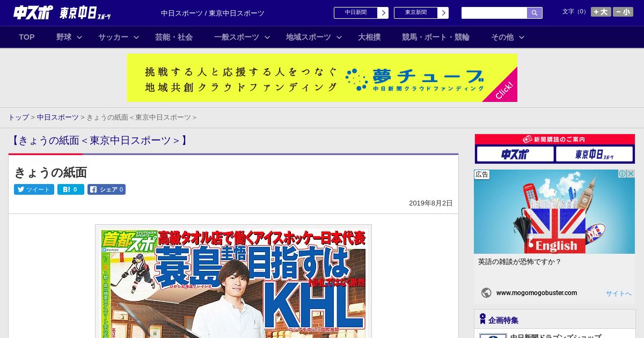The height and width of the screenshot is (338, 644).
Task: Click the ad info icon
Action: (623, 174)
